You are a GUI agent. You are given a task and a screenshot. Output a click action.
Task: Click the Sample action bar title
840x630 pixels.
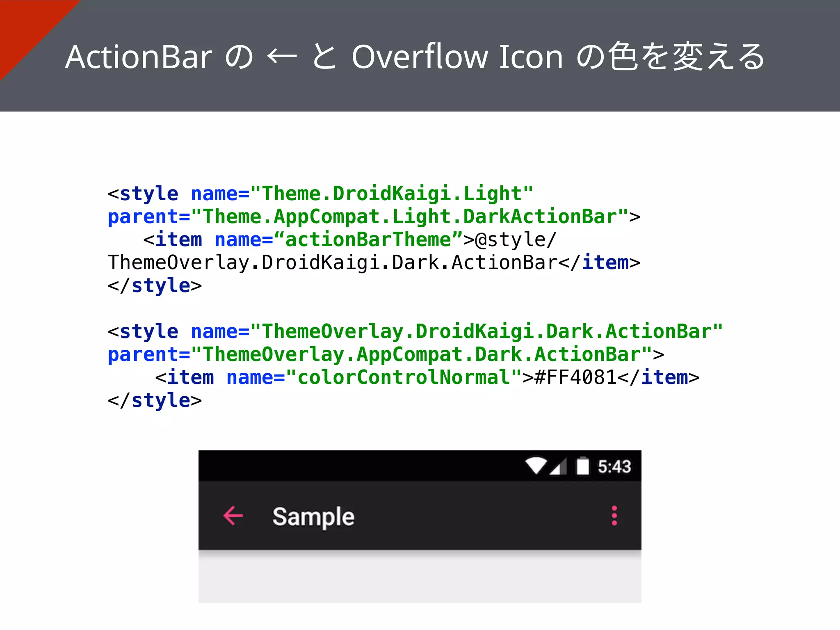pyautogui.click(x=313, y=517)
